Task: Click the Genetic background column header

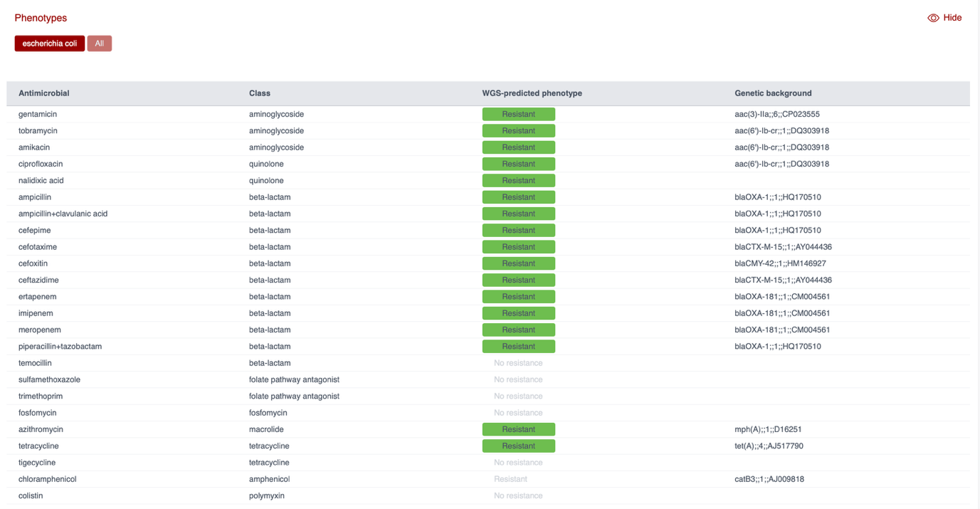Action: point(773,93)
